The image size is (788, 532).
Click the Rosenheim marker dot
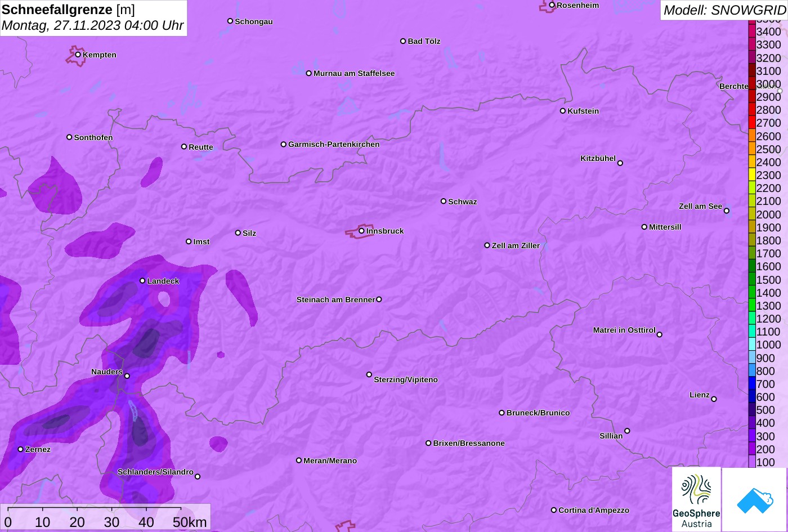pyautogui.click(x=552, y=5)
